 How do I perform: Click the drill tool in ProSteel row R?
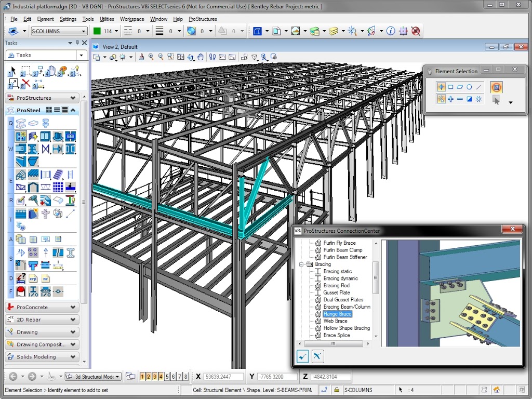33,200
